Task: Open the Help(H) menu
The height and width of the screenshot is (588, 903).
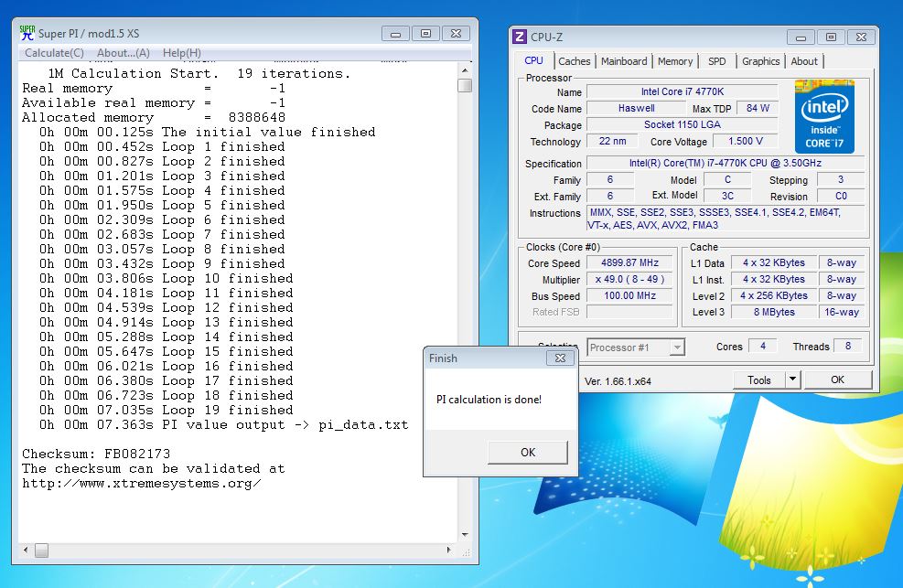Action: coord(182,53)
